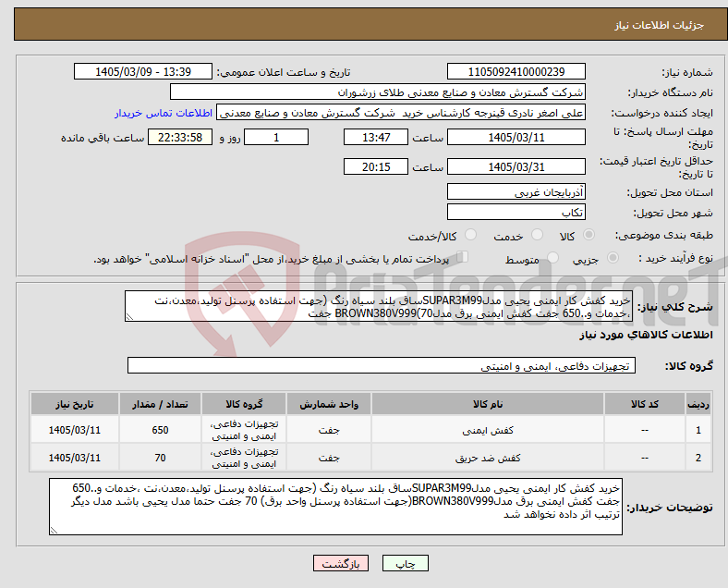
Task: Click the کفش ضد حریق item name cell
Action: [488, 458]
